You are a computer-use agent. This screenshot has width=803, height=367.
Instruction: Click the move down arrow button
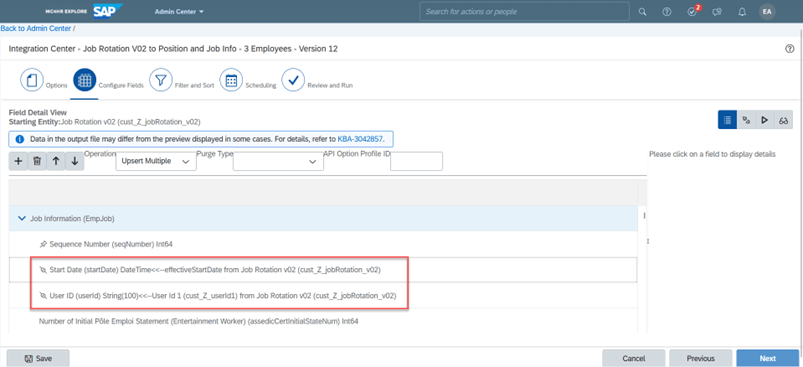[75, 161]
